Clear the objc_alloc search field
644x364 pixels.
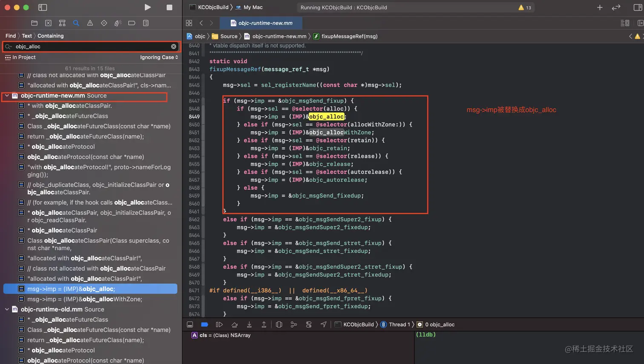[x=173, y=46]
